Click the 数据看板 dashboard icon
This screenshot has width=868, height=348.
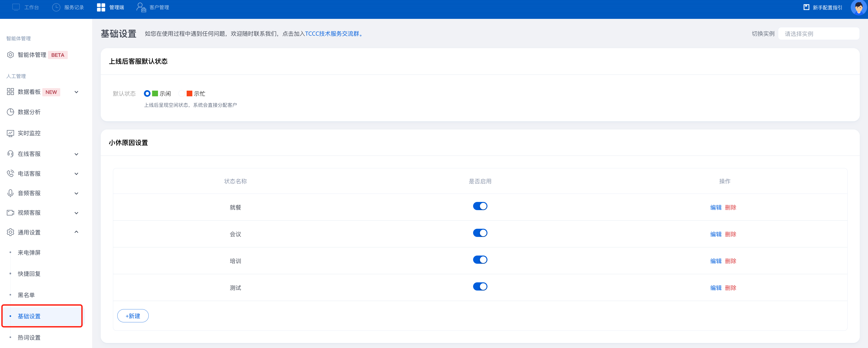point(10,92)
